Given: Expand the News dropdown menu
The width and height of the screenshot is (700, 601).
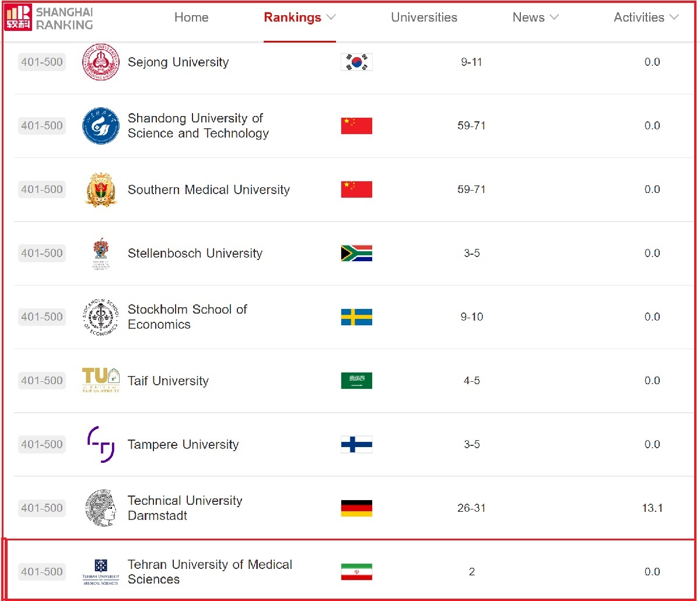Looking at the screenshot, I should pyautogui.click(x=535, y=17).
